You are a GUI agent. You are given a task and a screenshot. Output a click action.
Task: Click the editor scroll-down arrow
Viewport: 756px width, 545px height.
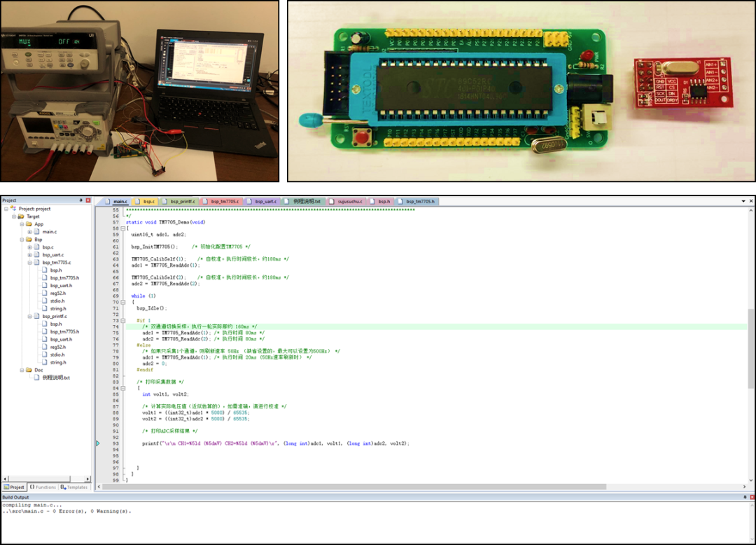pyautogui.click(x=751, y=481)
